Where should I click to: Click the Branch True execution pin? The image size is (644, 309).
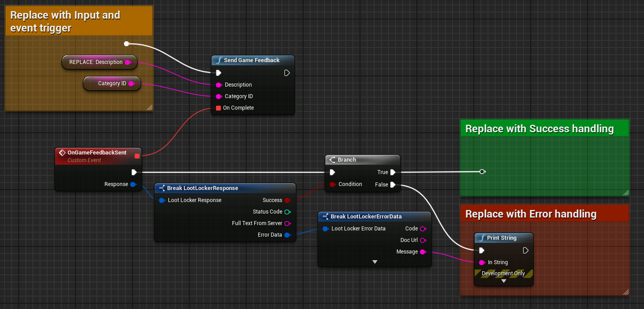pyautogui.click(x=393, y=172)
